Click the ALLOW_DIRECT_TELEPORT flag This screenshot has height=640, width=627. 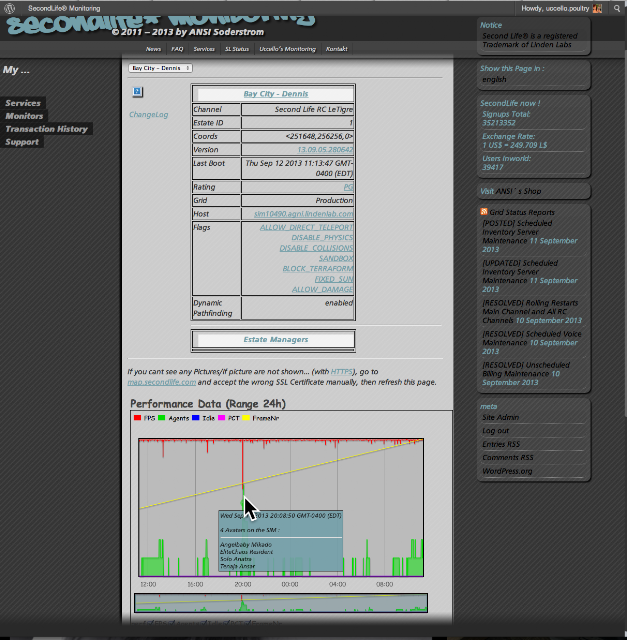(307, 227)
